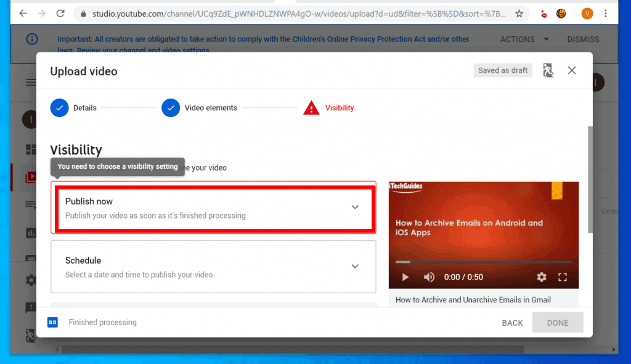
Task: Enter fullscreen on video preview
Action: tap(563, 277)
